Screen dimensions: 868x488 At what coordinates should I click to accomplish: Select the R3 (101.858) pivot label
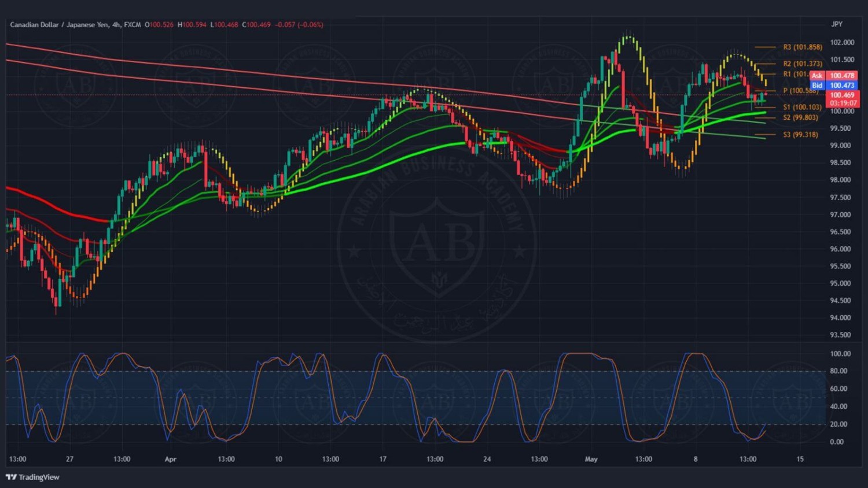click(802, 47)
